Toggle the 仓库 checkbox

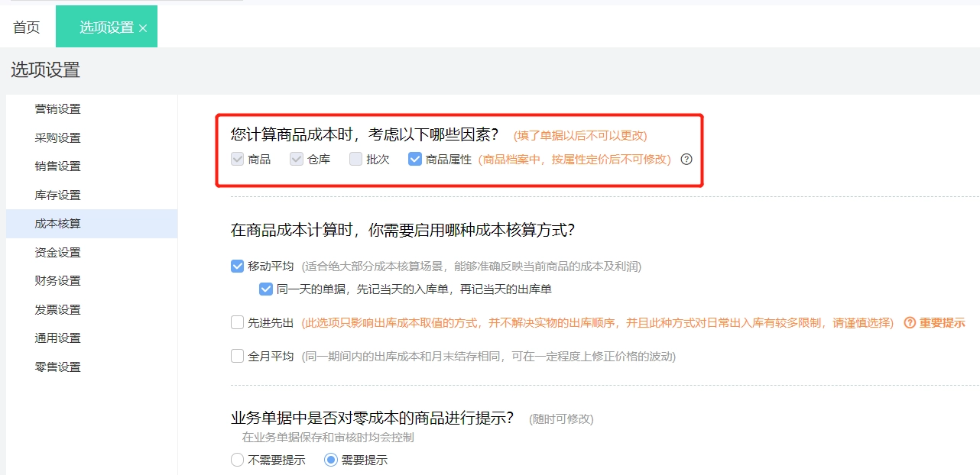click(297, 160)
